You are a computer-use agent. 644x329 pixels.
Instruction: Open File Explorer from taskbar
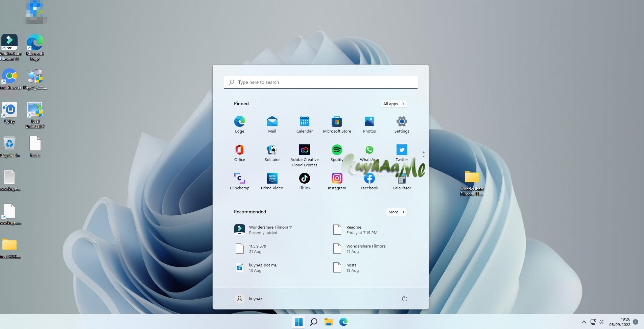click(x=328, y=322)
